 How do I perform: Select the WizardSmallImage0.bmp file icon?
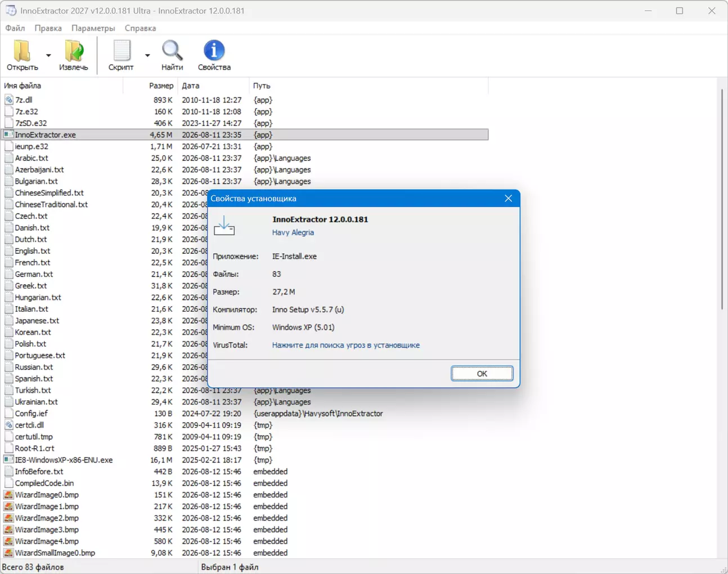(9, 553)
